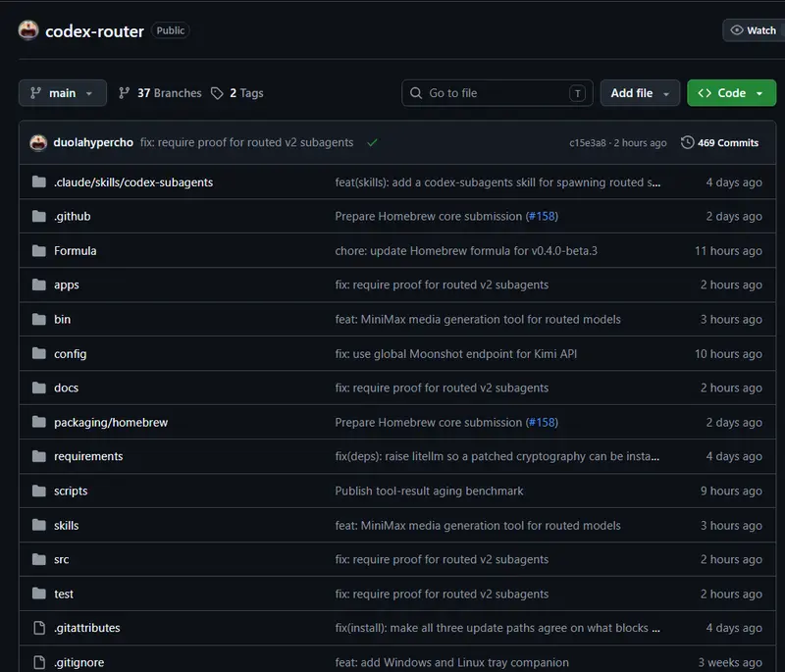Click folder icon of docs row
This screenshot has height=672, width=785.
click(38, 388)
